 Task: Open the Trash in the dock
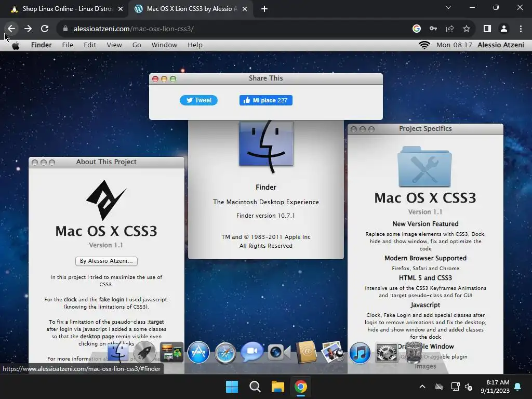[x=413, y=353]
